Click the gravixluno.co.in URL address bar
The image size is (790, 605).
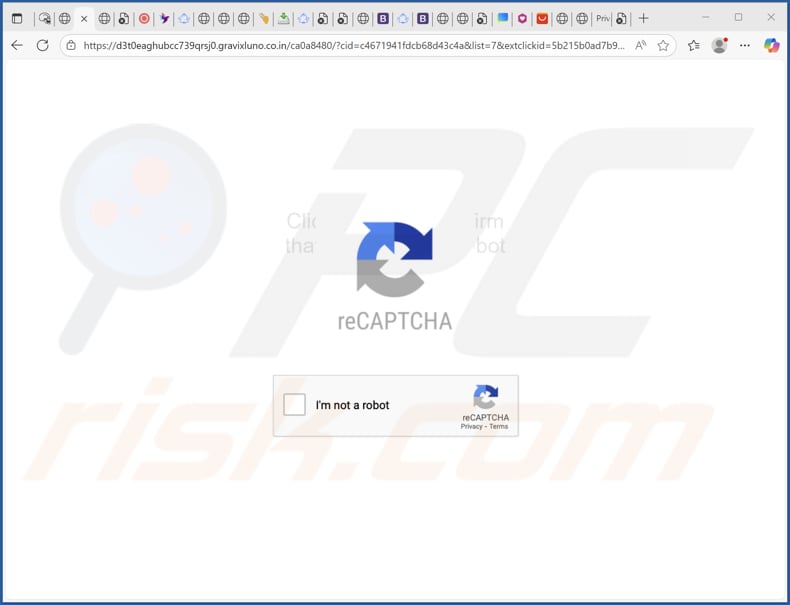[x=354, y=45]
